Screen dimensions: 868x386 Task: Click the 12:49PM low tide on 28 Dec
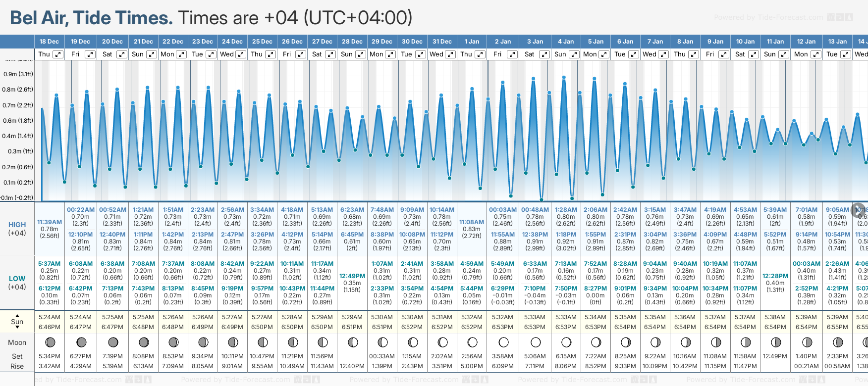[x=352, y=276]
